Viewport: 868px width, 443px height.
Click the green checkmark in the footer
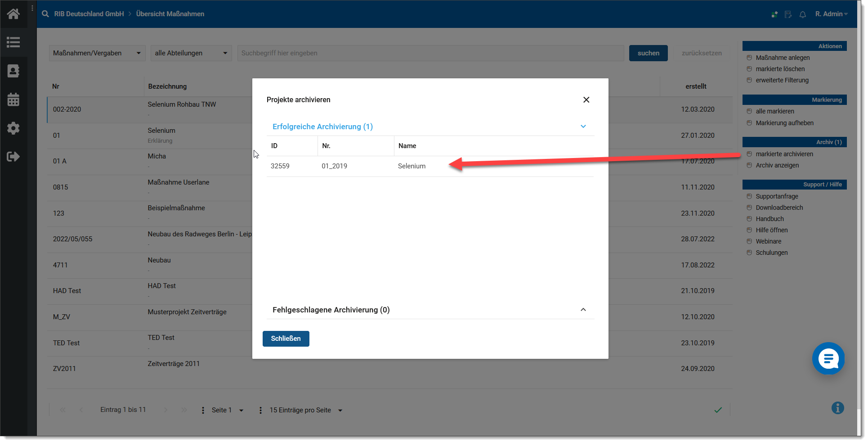coord(718,410)
